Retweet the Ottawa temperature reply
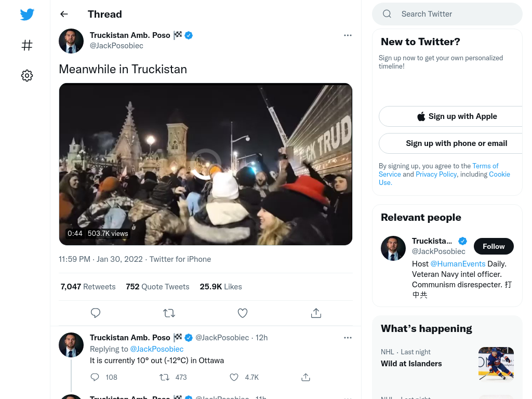532x399 pixels. 165,377
